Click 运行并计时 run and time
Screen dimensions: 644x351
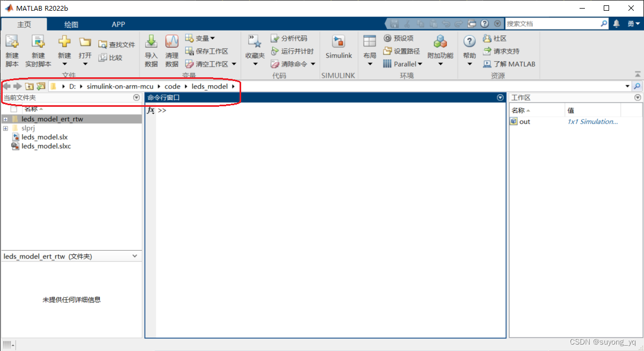(292, 51)
